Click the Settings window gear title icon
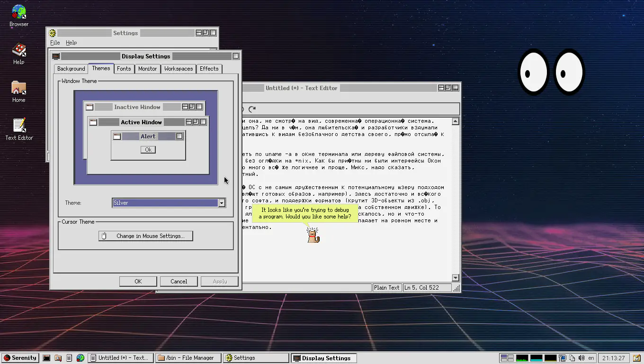644x364 pixels. pyautogui.click(x=52, y=33)
